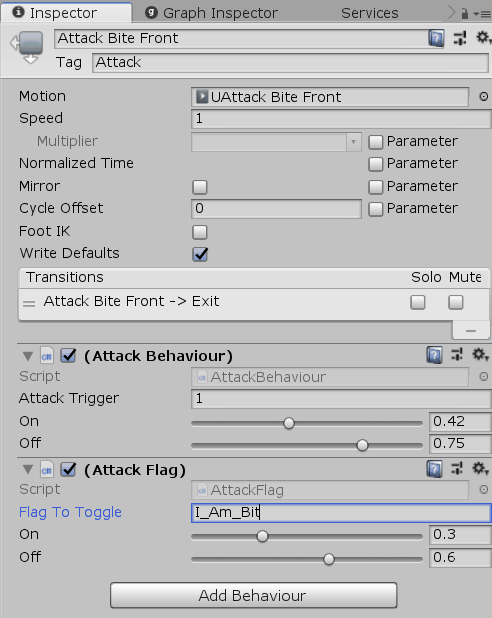This screenshot has height=618, width=492.
Task: Click the Flag To Toggle label
Action: click(71, 512)
